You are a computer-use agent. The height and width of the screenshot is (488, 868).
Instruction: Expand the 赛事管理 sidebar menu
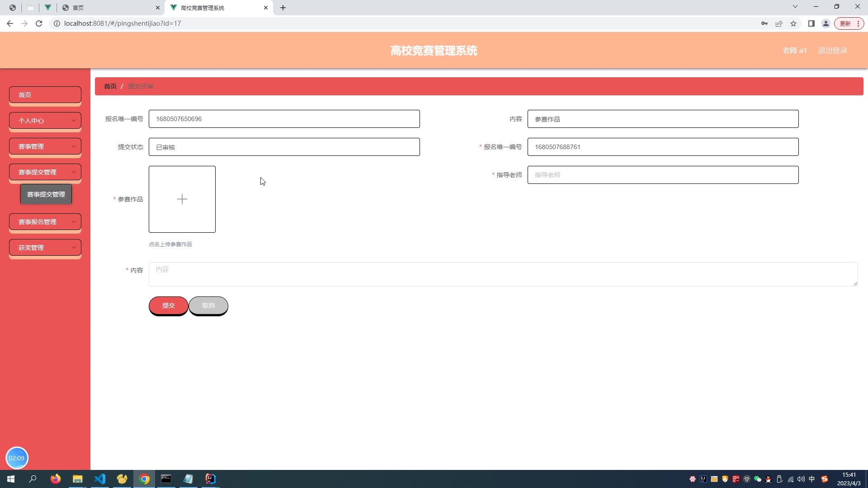[45, 146]
